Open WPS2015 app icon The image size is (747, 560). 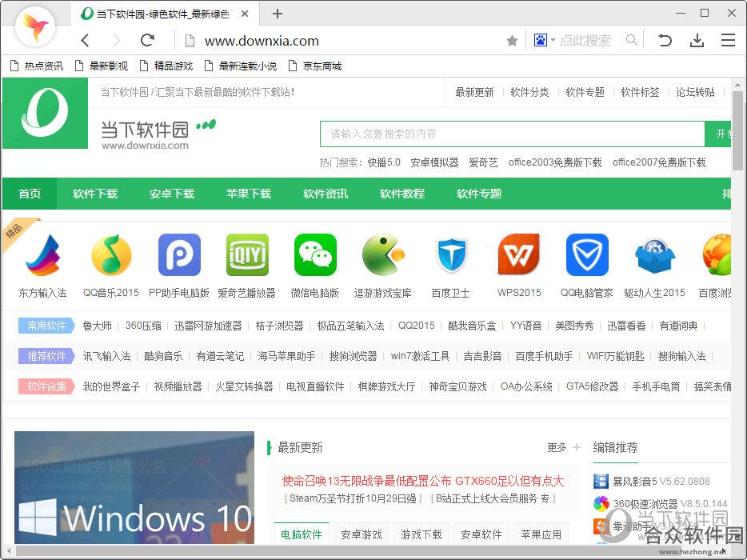click(519, 255)
